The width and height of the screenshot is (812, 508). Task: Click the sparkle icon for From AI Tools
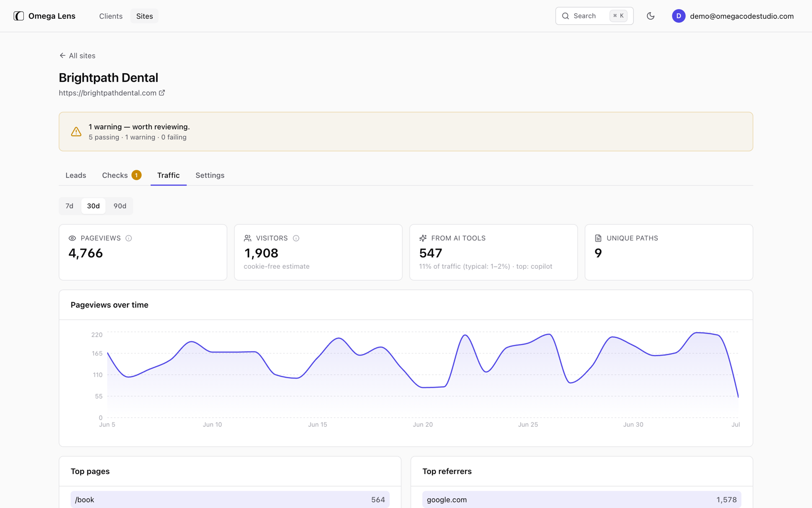point(423,238)
